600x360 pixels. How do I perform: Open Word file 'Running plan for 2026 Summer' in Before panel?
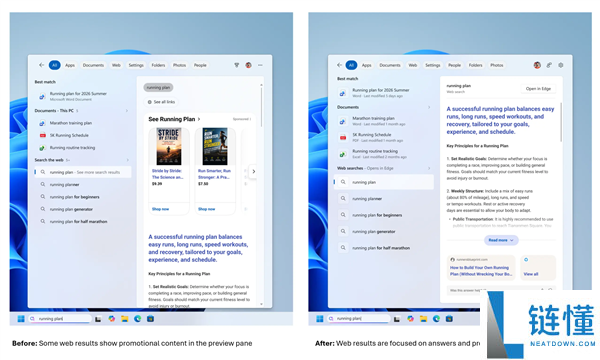[82, 96]
